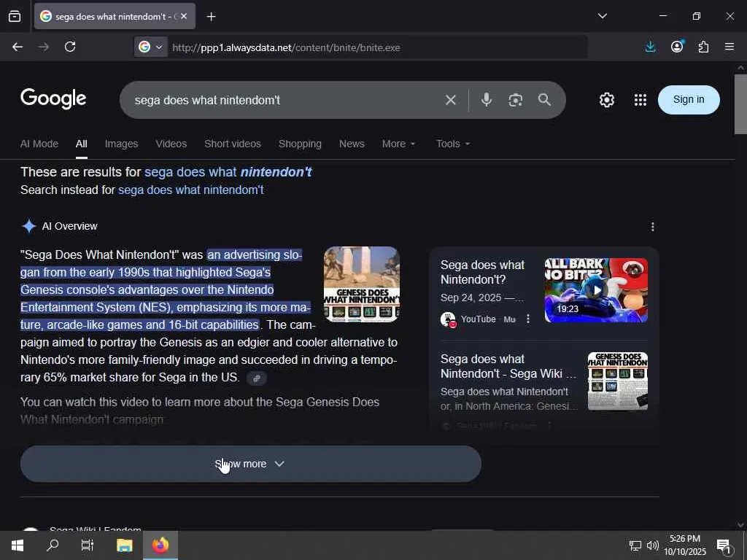Open the Genesis Does ad thumbnail image
The image size is (747, 560).
[362, 284]
